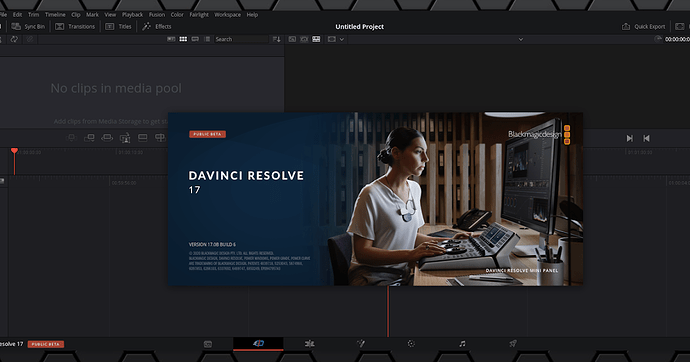Switch media pool to metadata card view
The width and height of the screenshot is (690, 362).
coord(171,39)
